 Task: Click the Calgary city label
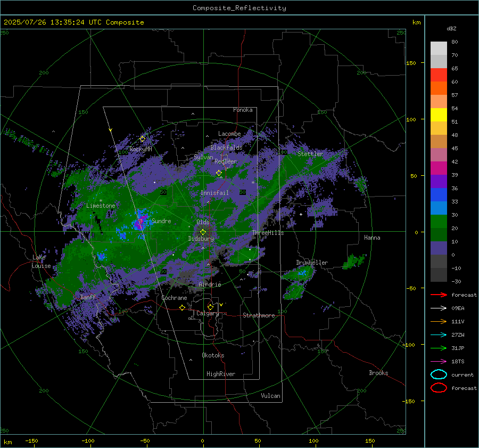[x=208, y=313]
